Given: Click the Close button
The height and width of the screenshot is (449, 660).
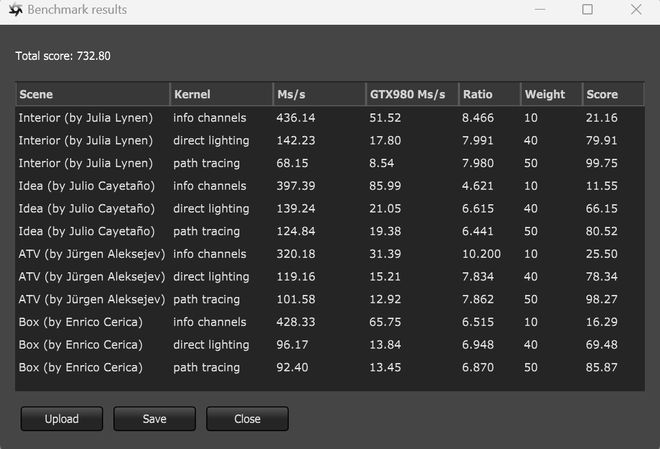Looking at the screenshot, I should [x=247, y=419].
